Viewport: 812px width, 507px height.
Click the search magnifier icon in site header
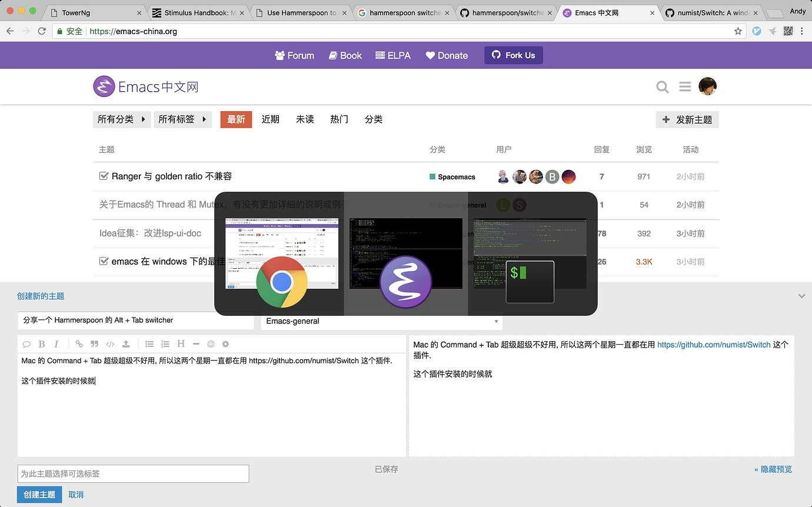point(663,87)
